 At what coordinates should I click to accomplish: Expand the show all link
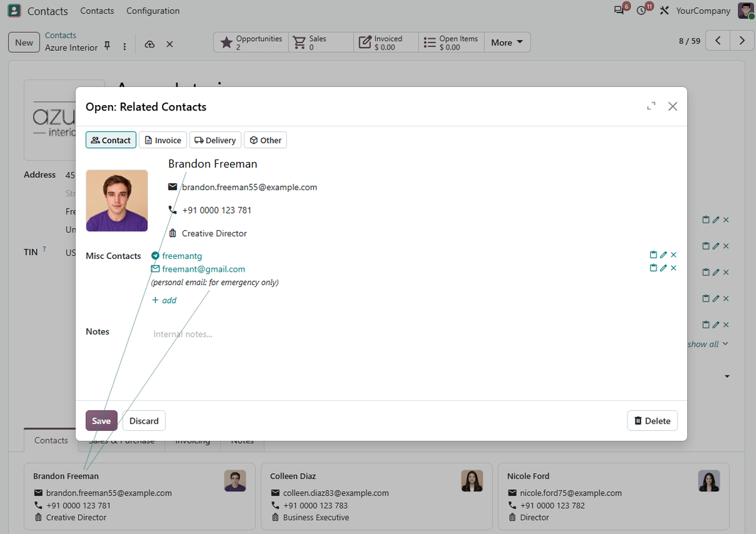(708, 344)
